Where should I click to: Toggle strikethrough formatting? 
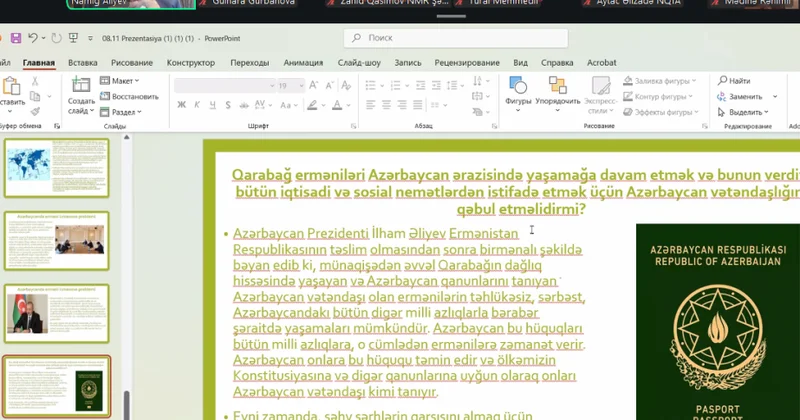[244, 105]
